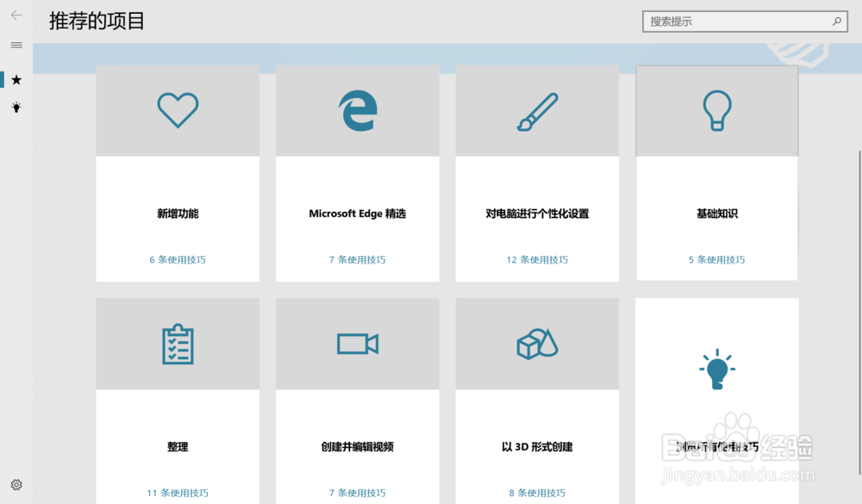The image size is (862, 504).
Task: Click the vertical scrollbar on the right
Action: [859, 312]
